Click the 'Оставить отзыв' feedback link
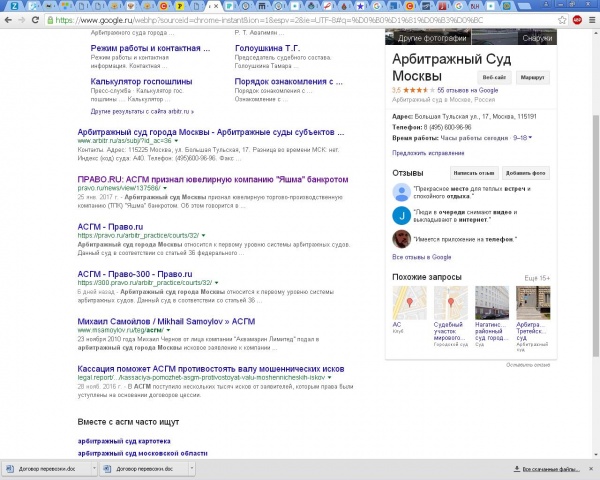Screen dimensions: 600x480 (528, 365)
